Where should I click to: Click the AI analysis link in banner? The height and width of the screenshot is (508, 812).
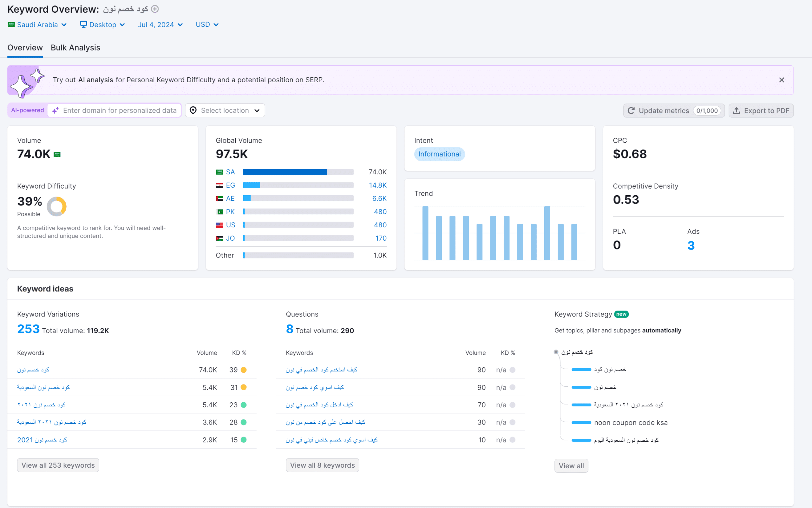point(95,80)
